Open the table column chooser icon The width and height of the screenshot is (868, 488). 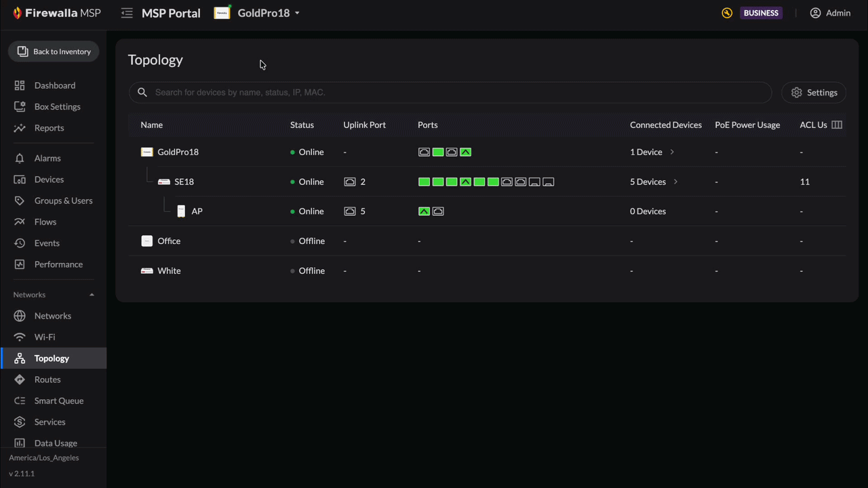pyautogui.click(x=837, y=125)
